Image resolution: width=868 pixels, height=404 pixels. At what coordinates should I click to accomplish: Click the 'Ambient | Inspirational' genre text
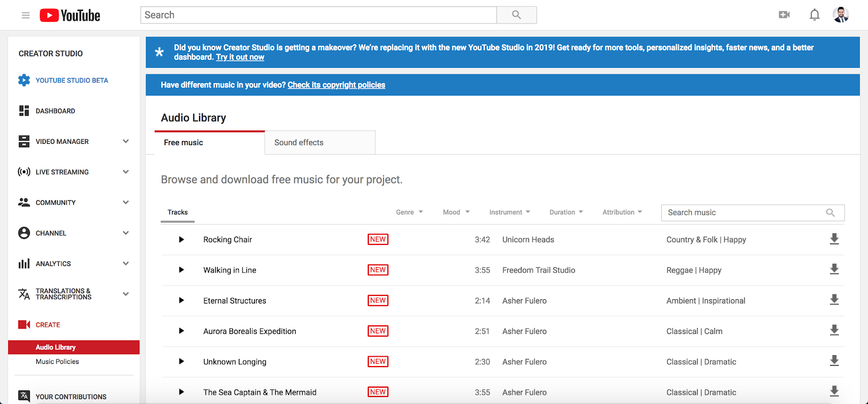click(706, 300)
